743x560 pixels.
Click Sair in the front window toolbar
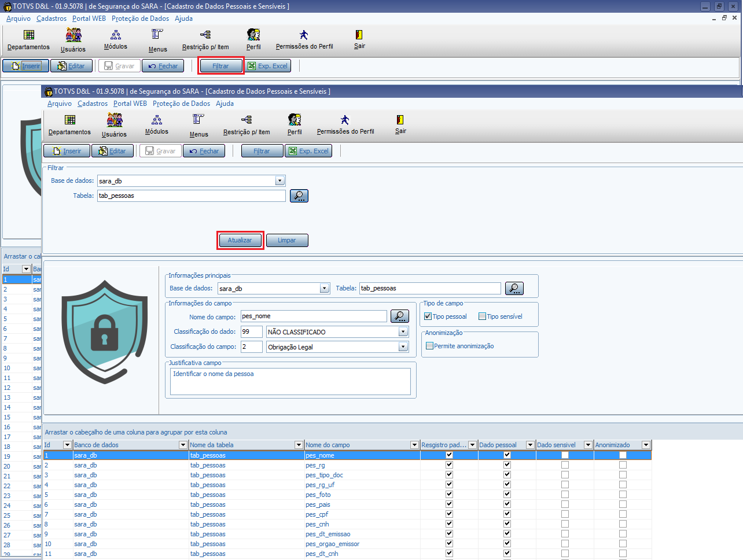400,125
